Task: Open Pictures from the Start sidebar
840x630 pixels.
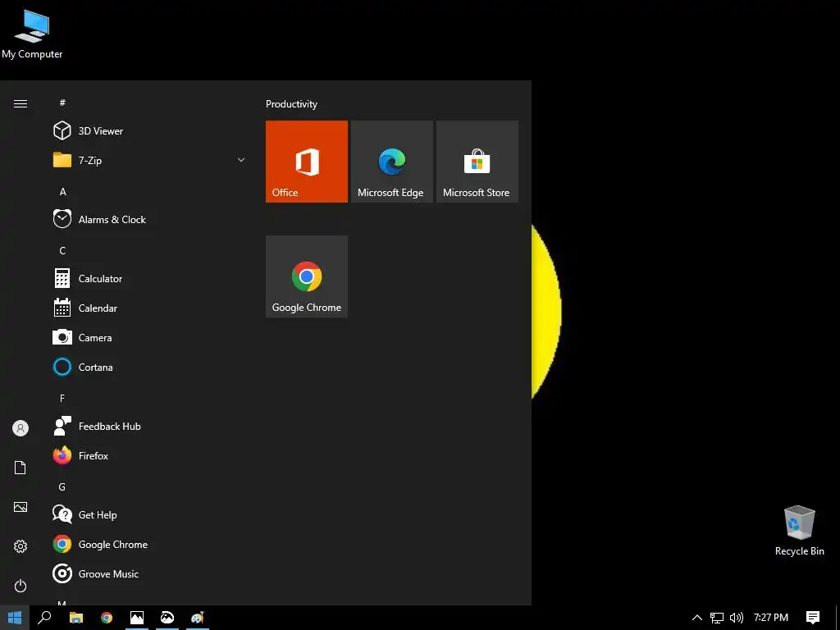Action: coord(21,507)
